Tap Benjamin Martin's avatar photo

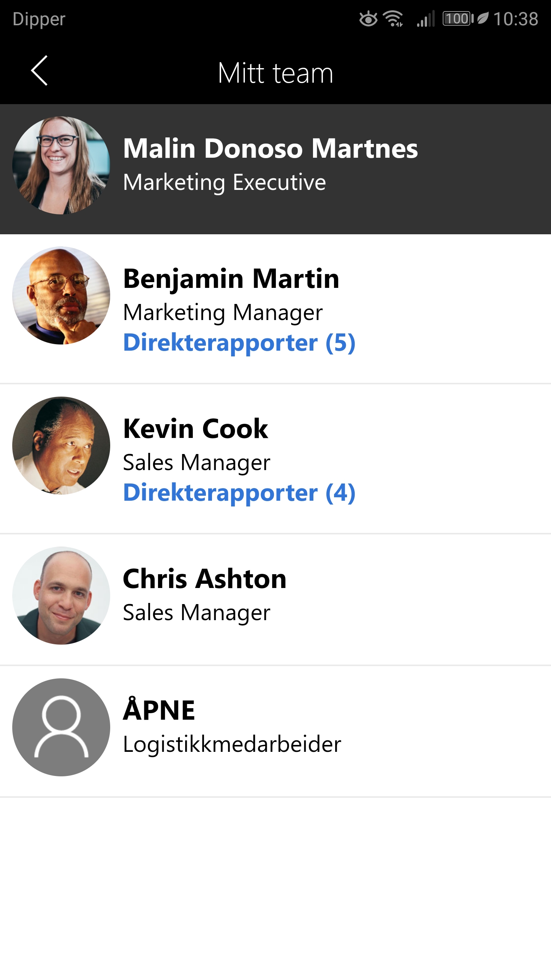coord(61,296)
